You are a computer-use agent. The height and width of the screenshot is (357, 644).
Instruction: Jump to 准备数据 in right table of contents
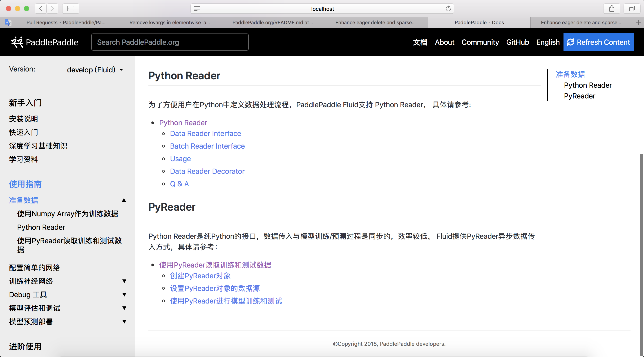point(570,74)
